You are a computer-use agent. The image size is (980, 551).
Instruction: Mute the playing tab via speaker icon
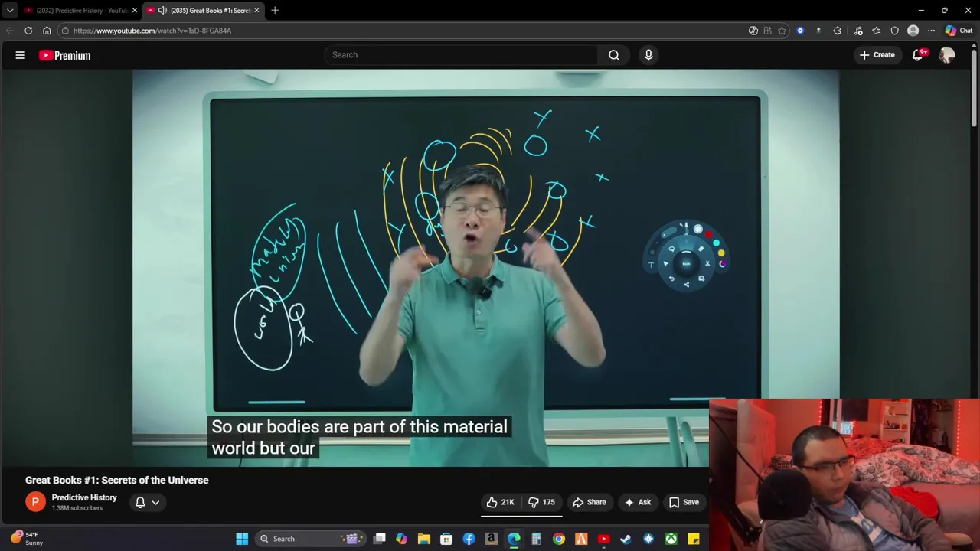(162, 10)
